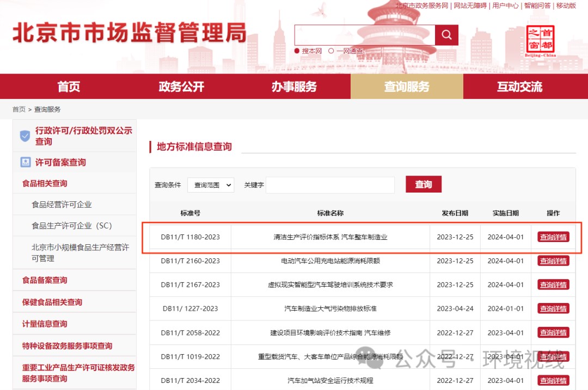Click the 北京市市场监督管理局 site title
The image size is (588, 390).
click(x=130, y=33)
